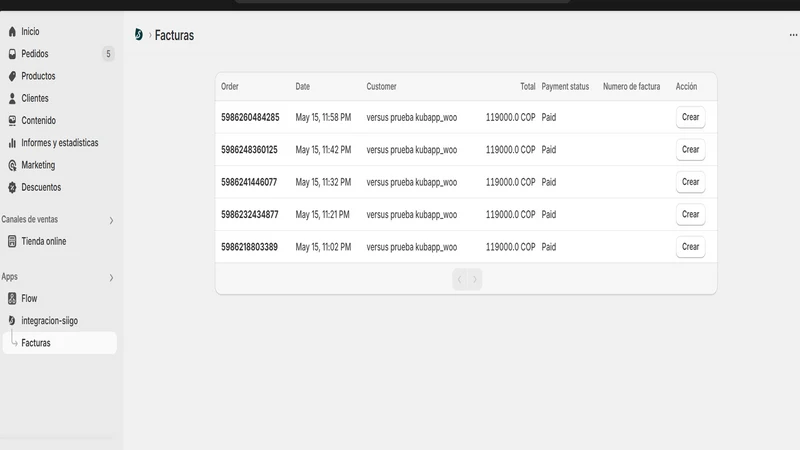The height and width of the screenshot is (450, 800).
Task: Click the Pedidos inbox icon
Action: tap(12, 54)
